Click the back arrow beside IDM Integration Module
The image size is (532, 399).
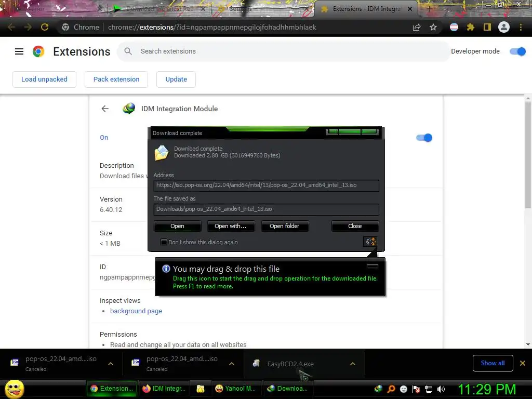pos(105,109)
